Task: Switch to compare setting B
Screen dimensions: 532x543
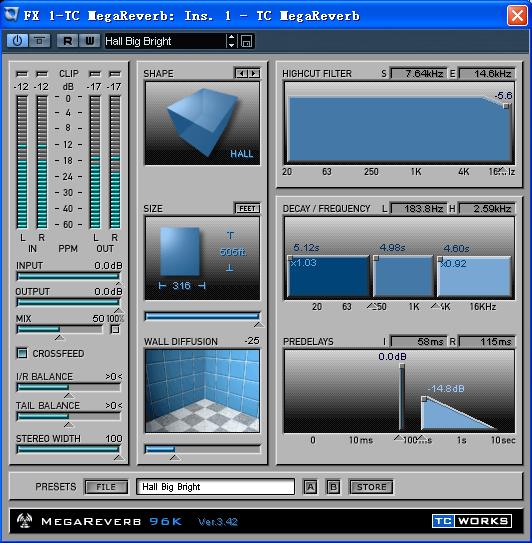Action: coord(333,487)
